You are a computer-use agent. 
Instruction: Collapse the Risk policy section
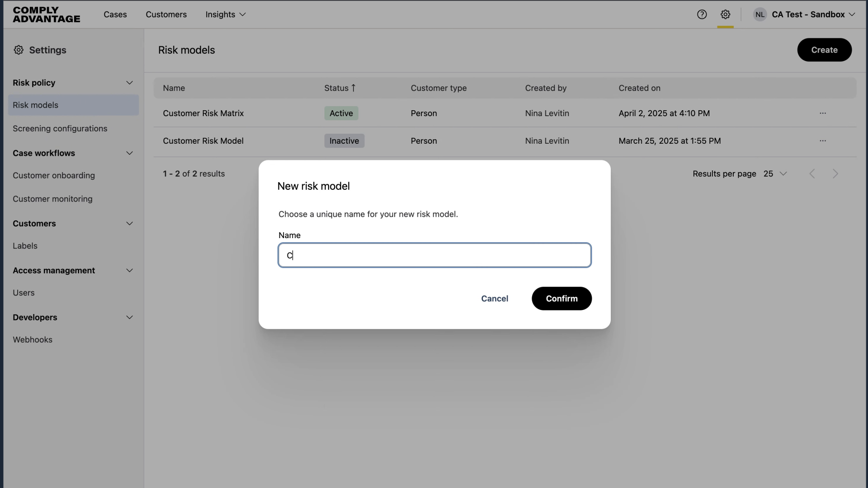[x=129, y=83]
